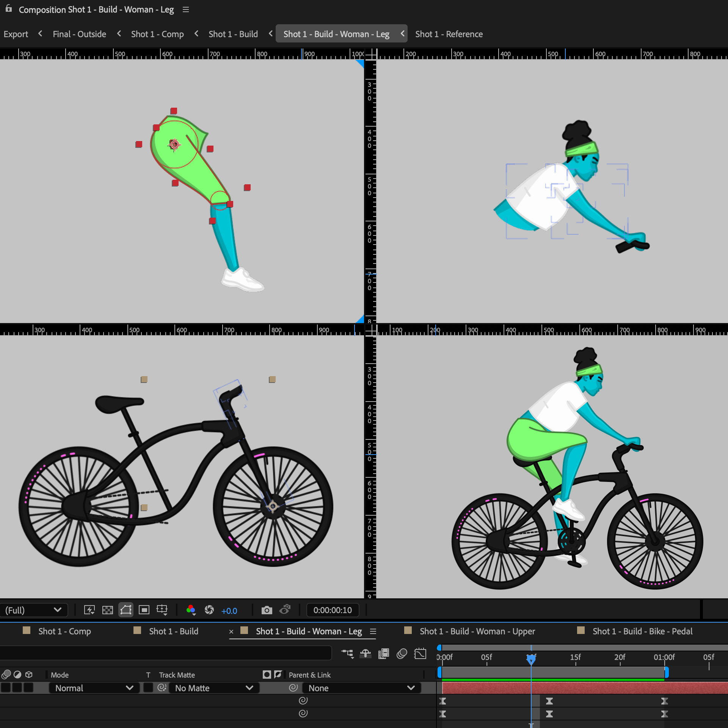This screenshot has height=728, width=728.
Task: Click the reset exposure aperture icon
Action: click(209, 610)
